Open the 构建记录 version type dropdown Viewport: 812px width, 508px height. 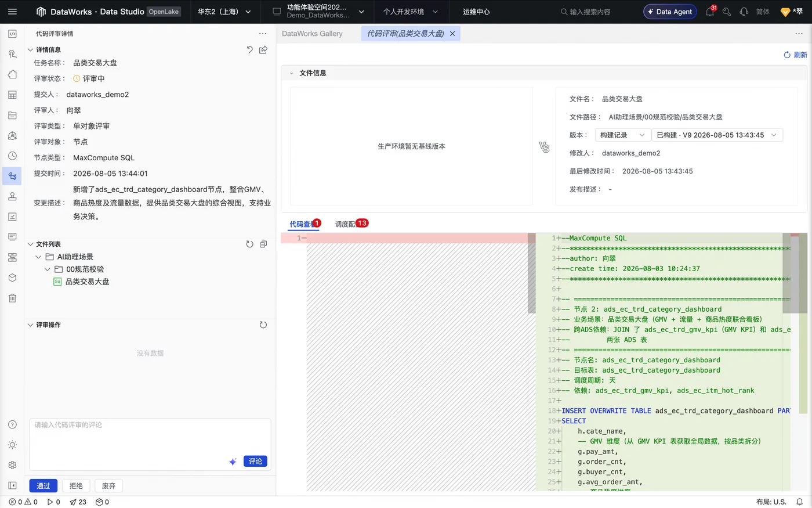(623, 135)
